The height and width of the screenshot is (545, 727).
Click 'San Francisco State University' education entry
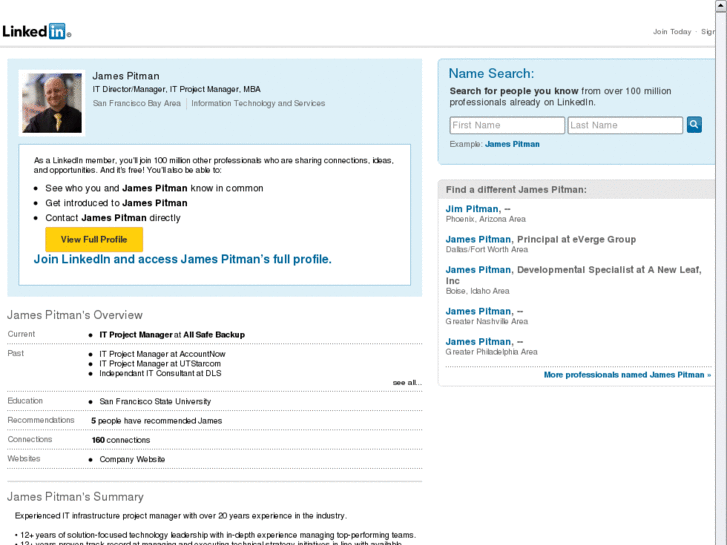pos(155,402)
